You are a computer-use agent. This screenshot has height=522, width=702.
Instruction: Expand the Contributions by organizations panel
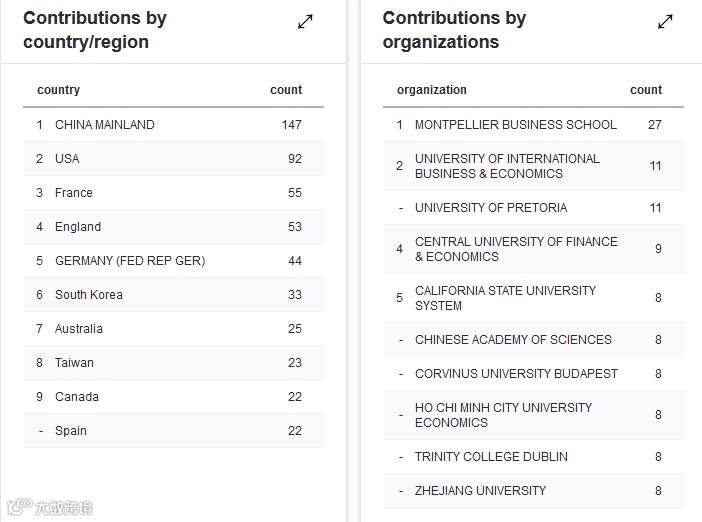(665, 21)
